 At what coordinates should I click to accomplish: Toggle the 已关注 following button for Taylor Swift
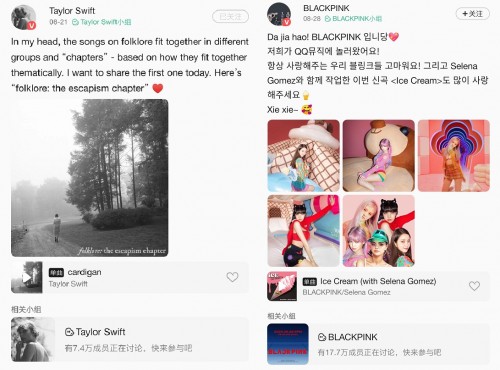pos(230,17)
